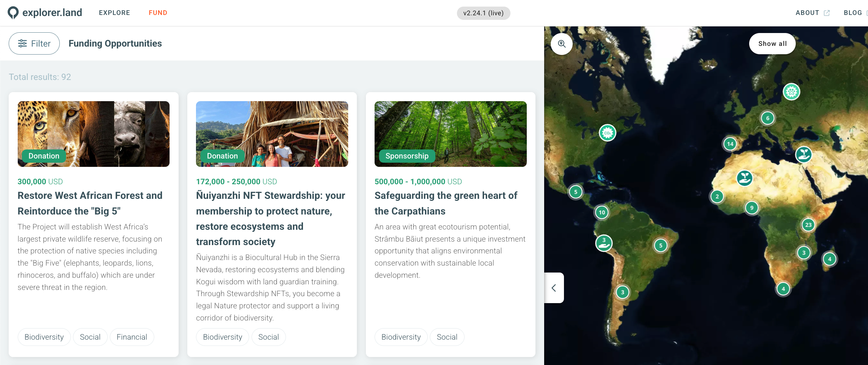Click the hand marker with 3 in Peru

point(604,243)
